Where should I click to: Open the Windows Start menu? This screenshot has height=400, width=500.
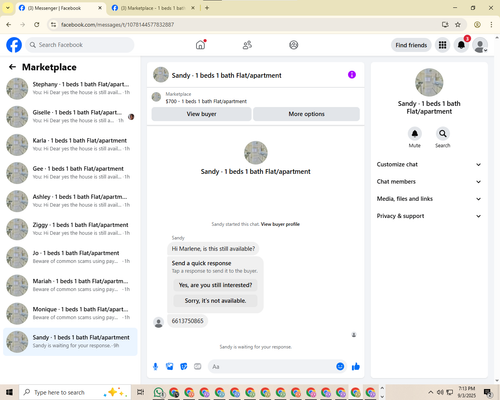tap(9, 392)
